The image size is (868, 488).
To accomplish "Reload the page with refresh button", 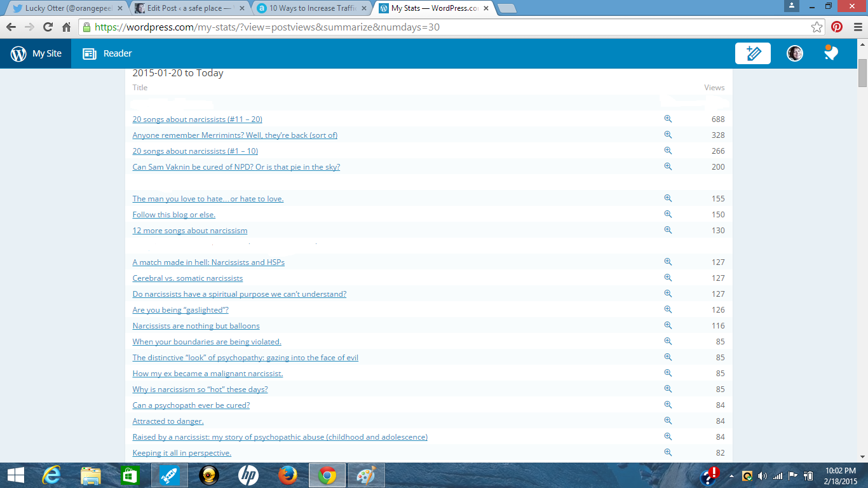I will pyautogui.click(x=48, y=27).
